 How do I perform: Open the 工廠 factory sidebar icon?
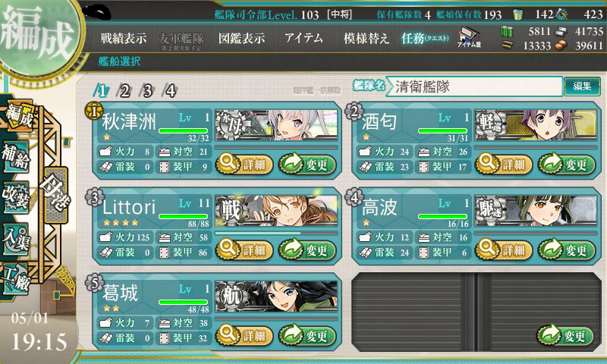pos(16,279)
